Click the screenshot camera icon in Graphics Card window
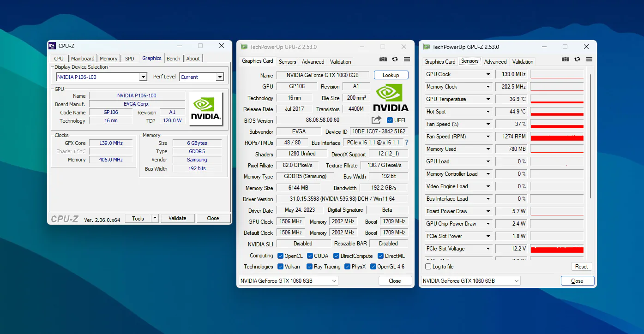 tap(383, 59)
